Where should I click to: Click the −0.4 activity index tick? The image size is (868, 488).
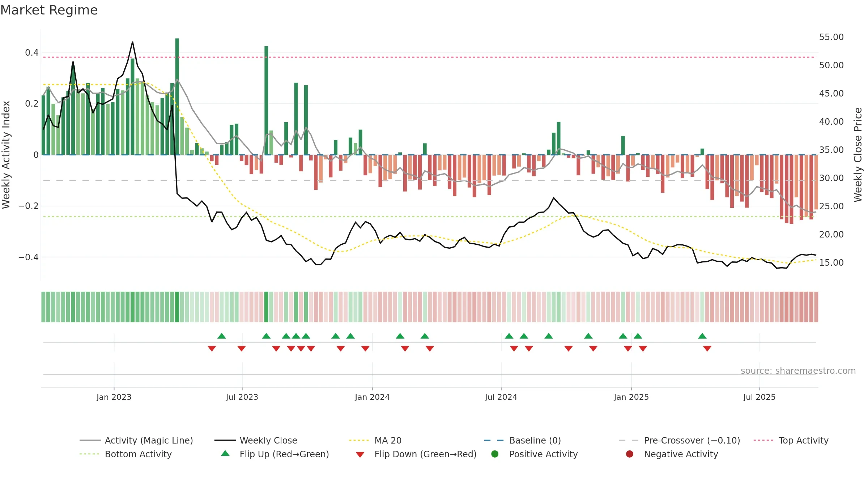29,257
